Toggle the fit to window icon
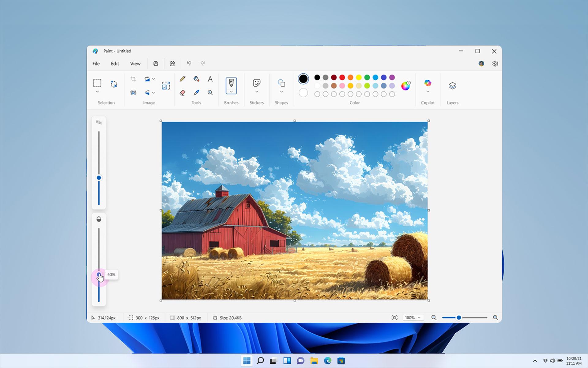Screen dimensions: 588x368 click(x=394, y=318)
